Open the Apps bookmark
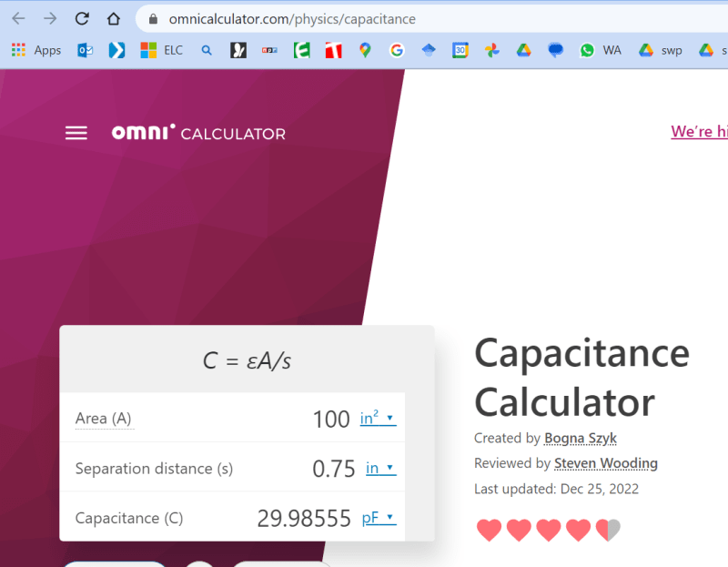728x567 pixels. click(36, 50)
